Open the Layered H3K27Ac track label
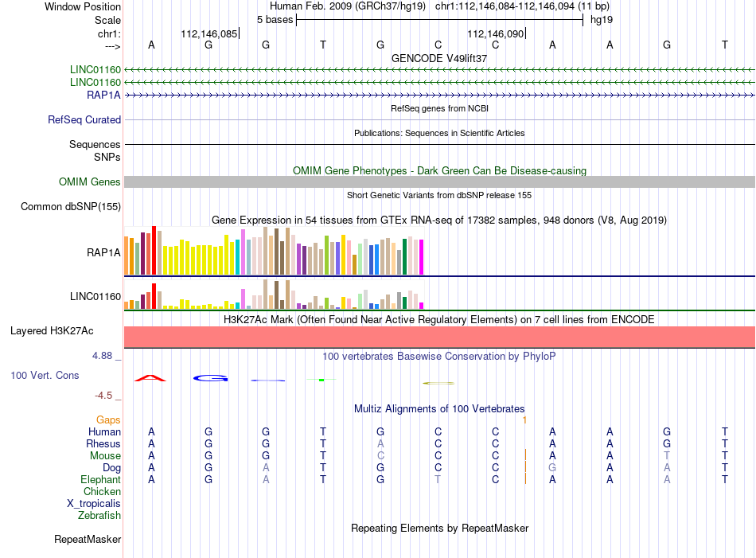756x558 pixels. pos(52,331)
